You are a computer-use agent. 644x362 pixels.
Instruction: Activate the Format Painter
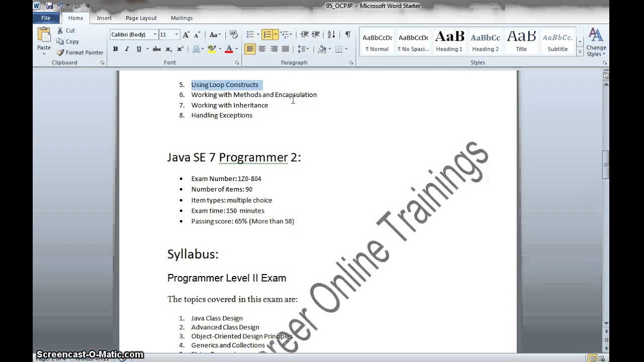(x=79, y=52)
